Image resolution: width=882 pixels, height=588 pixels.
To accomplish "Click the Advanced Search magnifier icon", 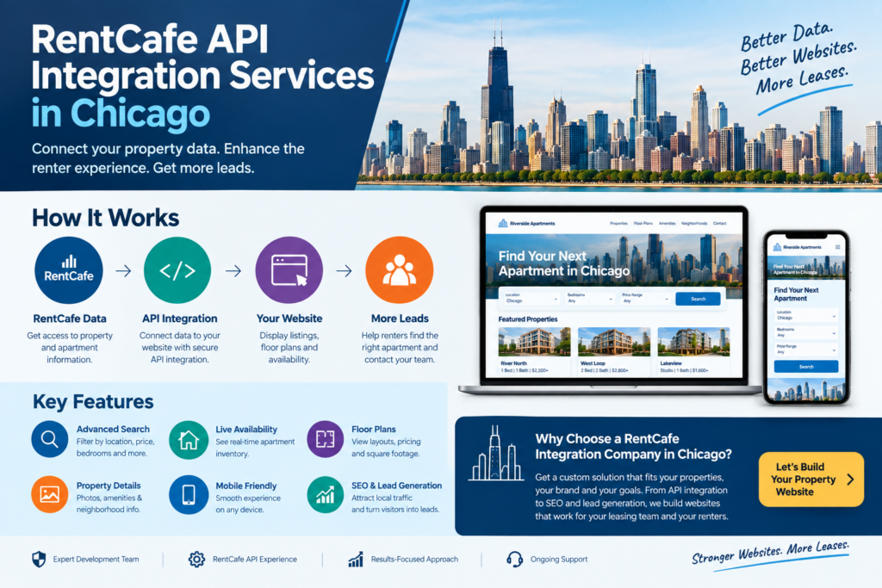I will point(49,439).
